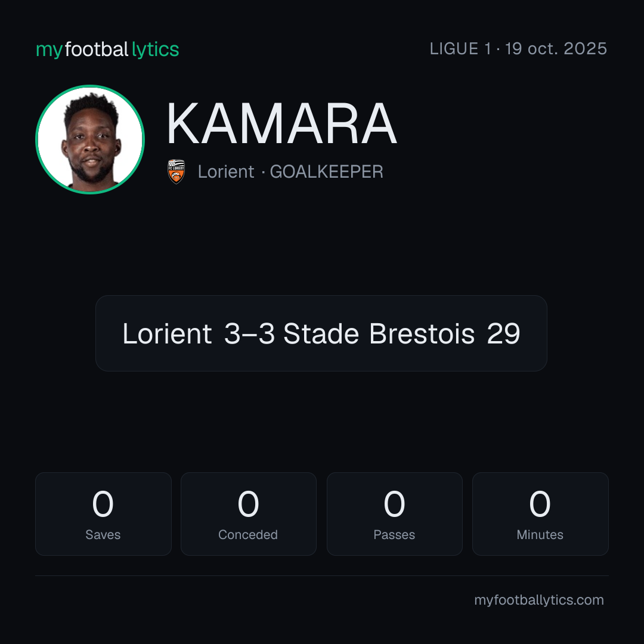Screen dimensions: 644x644
Task: Click the myfootballytics logo
Action: (107, 49)
